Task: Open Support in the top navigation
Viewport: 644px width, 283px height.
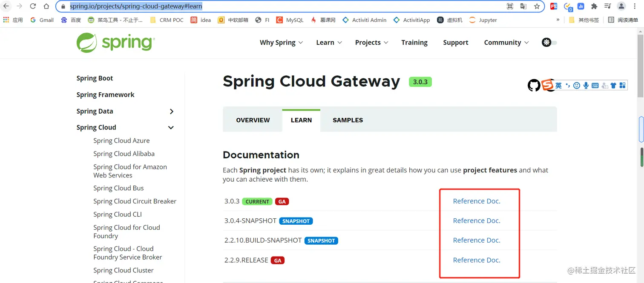Action: coord(456,43)
